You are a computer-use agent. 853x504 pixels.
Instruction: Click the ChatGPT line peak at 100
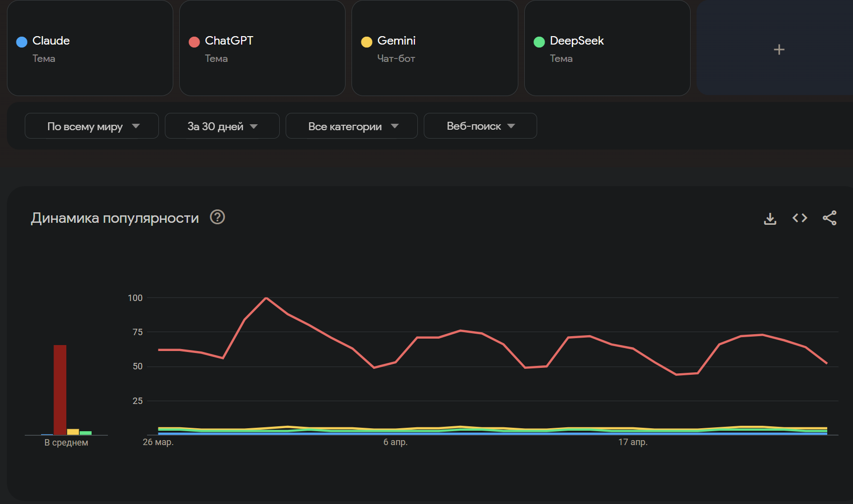point(266,298)
